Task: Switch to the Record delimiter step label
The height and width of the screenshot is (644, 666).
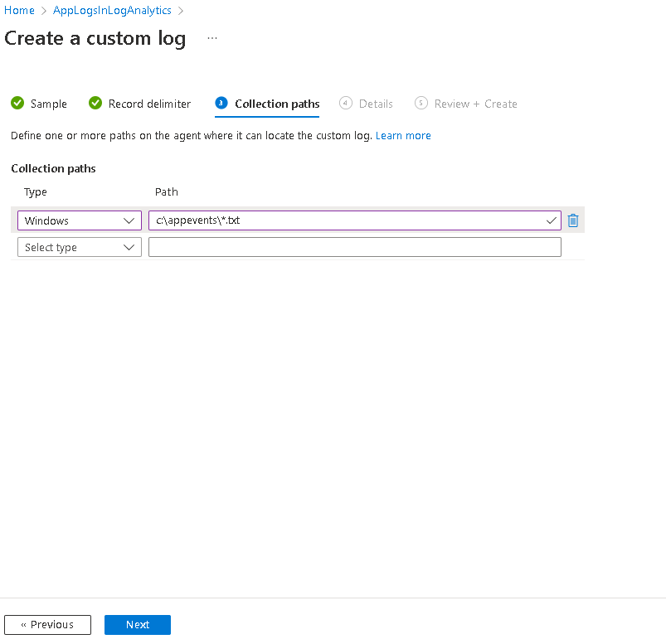Action: (x=149, y=104)
